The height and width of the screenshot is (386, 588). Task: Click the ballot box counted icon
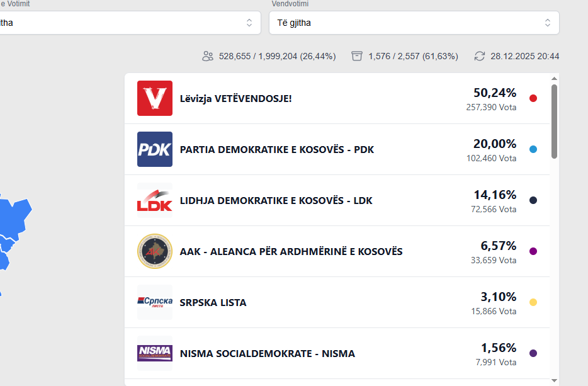coord(357,56)
